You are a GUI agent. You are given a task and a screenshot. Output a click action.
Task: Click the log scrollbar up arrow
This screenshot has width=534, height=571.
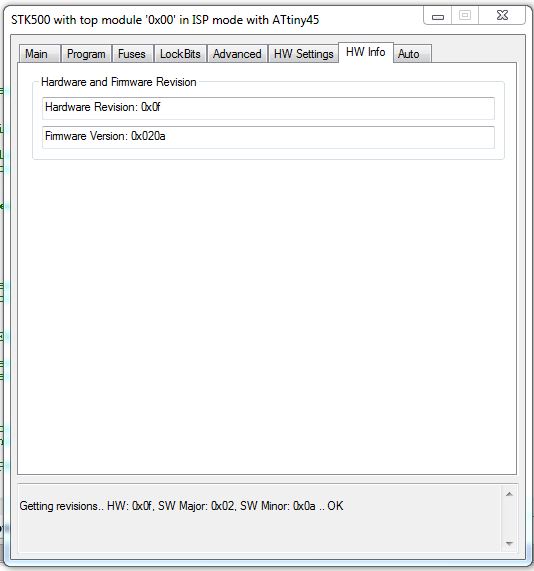pos(509,494)
